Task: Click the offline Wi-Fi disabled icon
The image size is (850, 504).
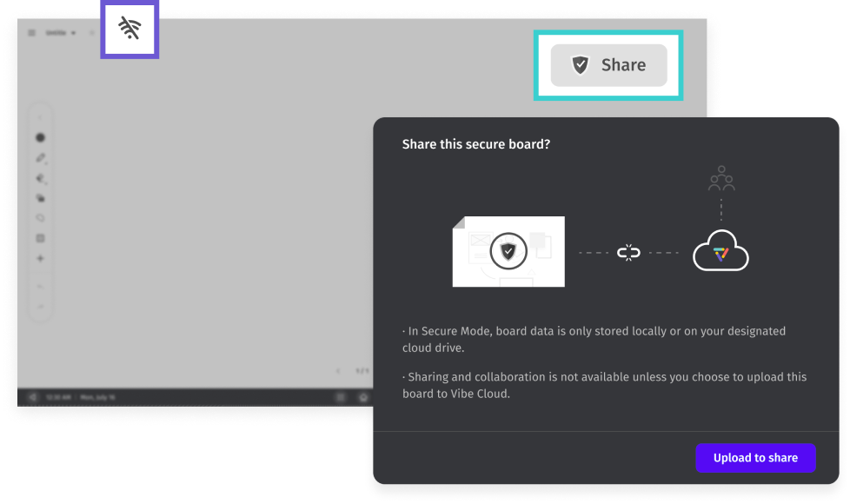Action: (x=129, y=30)
